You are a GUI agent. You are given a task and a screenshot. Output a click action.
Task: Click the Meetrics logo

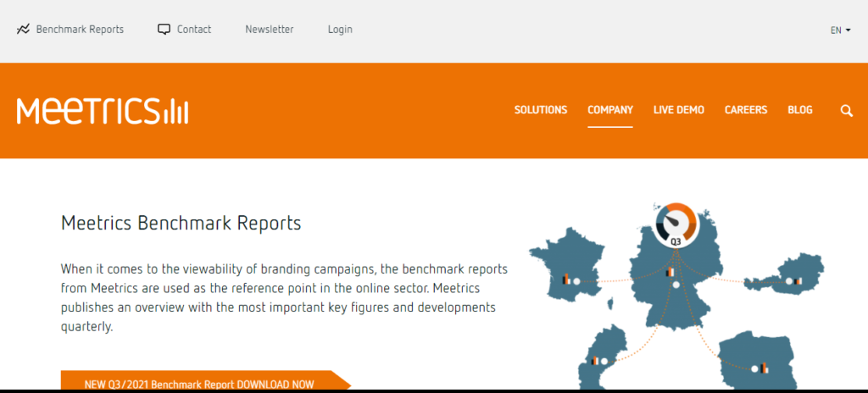[x=102, y=111]
